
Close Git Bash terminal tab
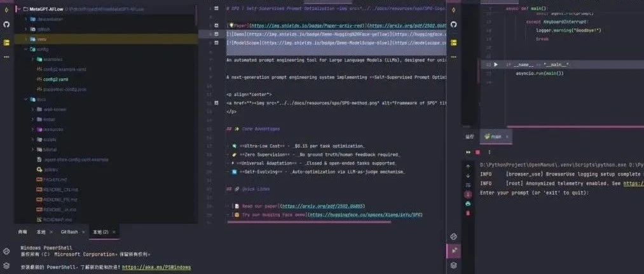point(83,232)
